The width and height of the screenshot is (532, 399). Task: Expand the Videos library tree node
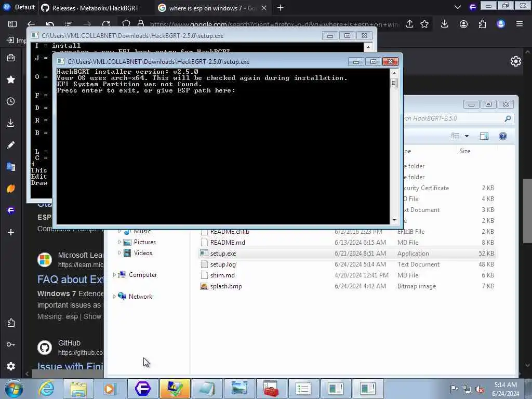coord(119,253)
